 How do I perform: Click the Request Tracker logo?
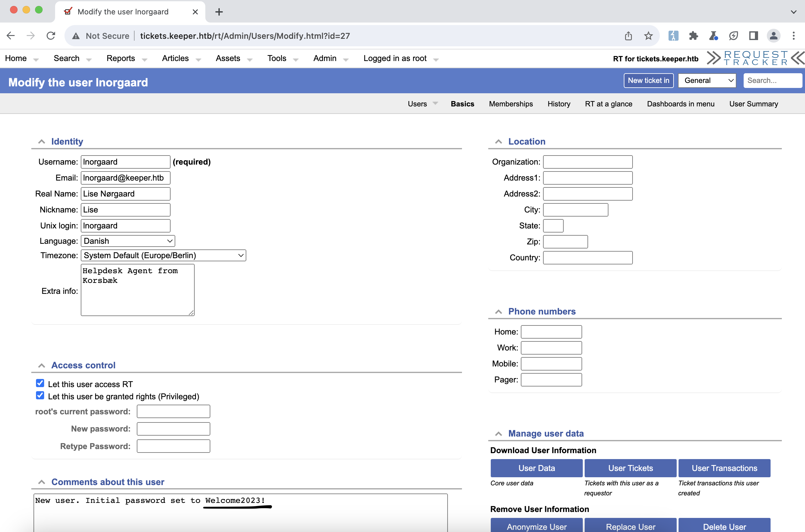(x=756, y=58)
